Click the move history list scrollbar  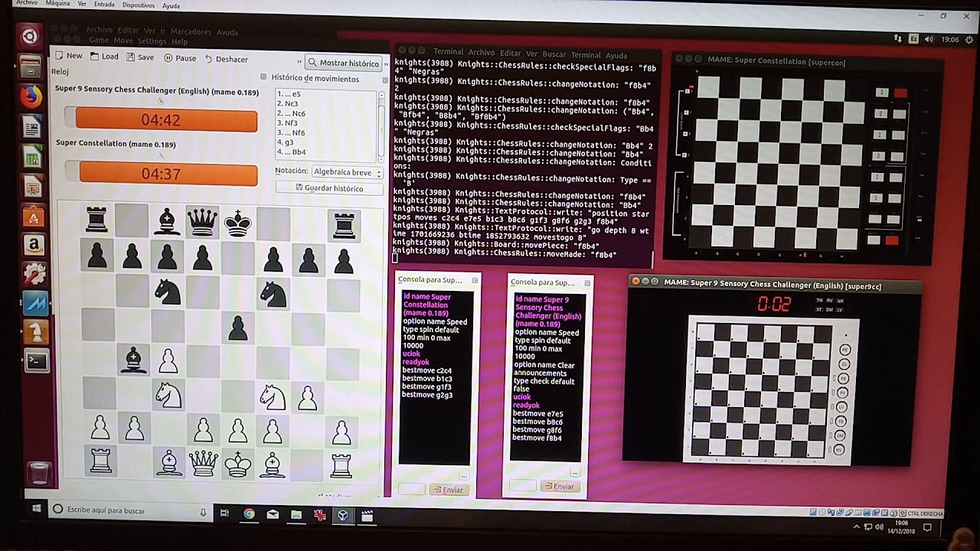[381, 126]
